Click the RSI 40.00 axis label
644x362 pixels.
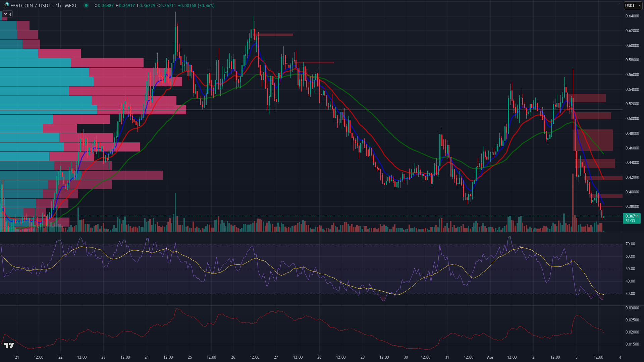pos(630,281)
